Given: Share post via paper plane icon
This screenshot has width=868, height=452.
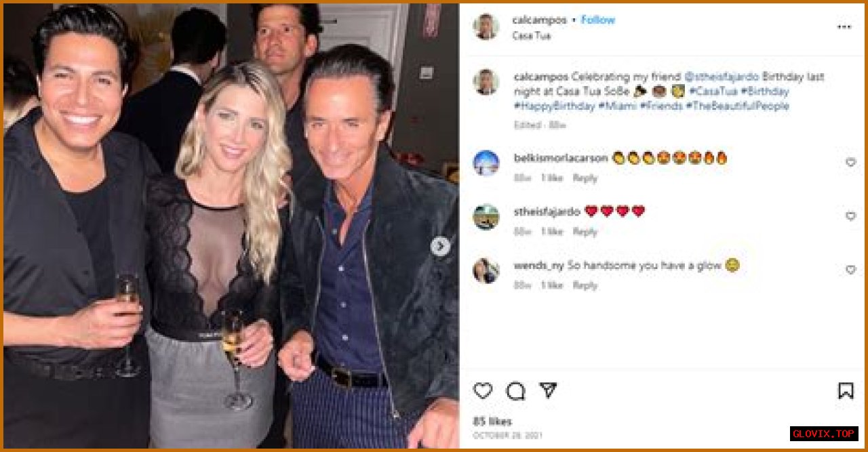Looking at the screenshot, I should (548, 390).
